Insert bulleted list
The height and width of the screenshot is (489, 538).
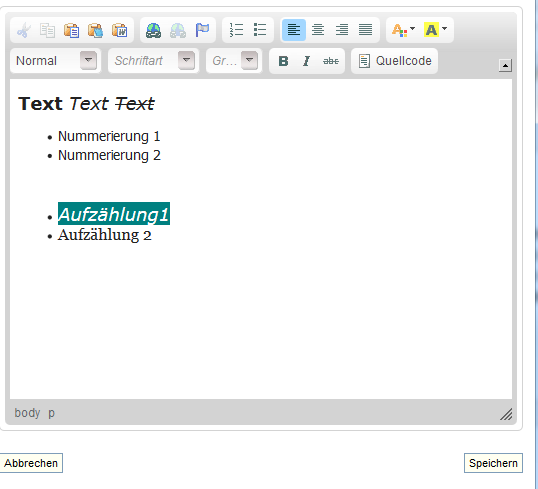point(260,30)
